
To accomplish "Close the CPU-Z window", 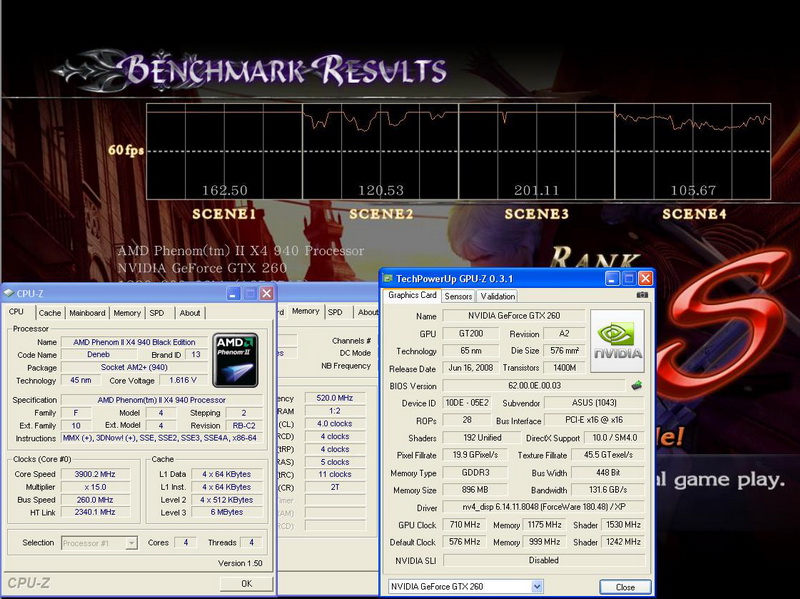I will 267,293.
